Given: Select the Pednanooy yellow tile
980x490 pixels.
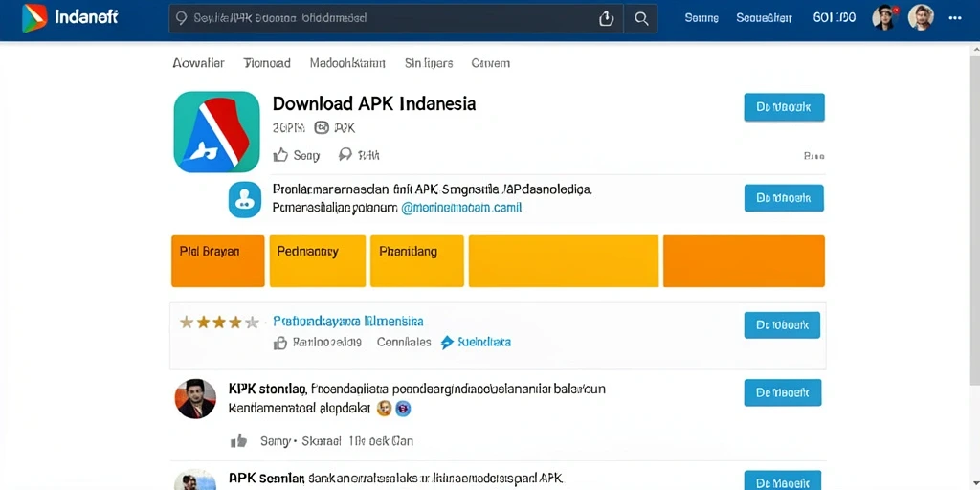Looking at the screenshot, I should point(318,261).
